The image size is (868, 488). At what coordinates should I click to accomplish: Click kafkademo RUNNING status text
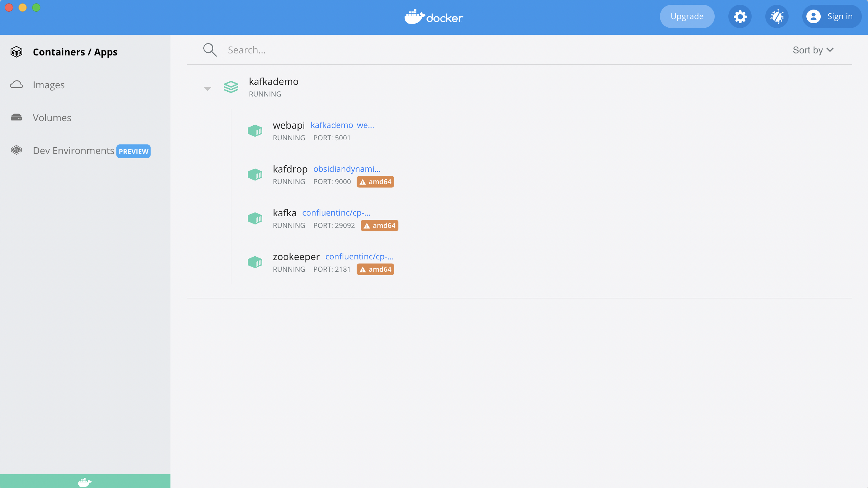coord(265,94)
